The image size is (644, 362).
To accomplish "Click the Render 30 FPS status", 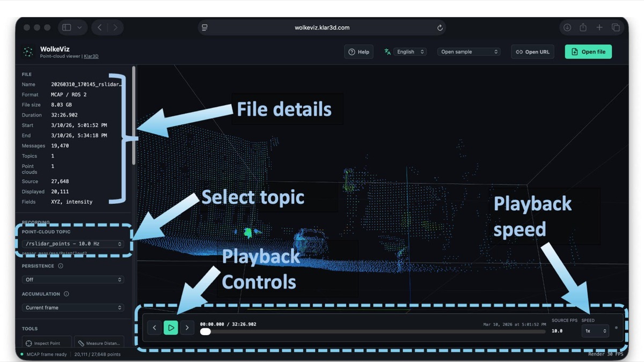I will coord(606,354).
